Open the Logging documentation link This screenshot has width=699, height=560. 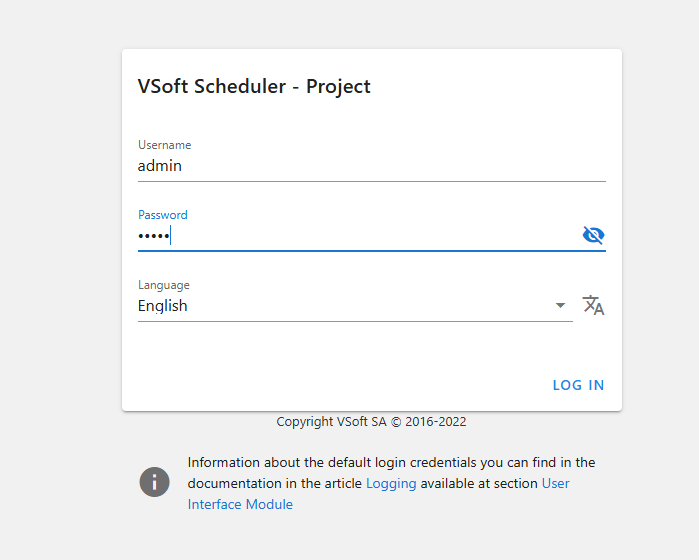point(391,483)
